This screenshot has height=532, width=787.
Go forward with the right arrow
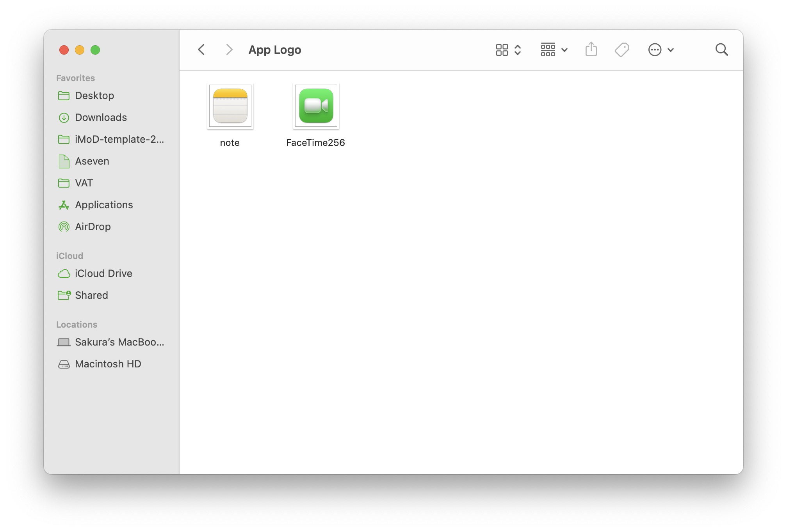point(229,50)
